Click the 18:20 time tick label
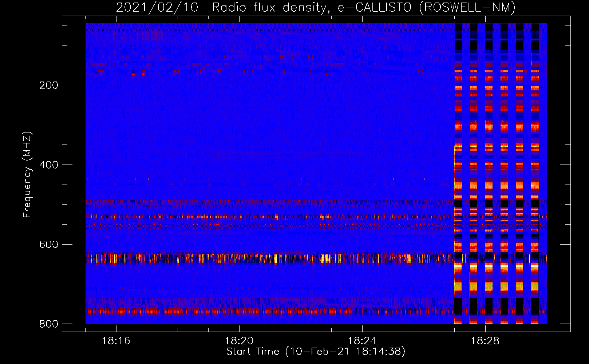 coord(239,341)
